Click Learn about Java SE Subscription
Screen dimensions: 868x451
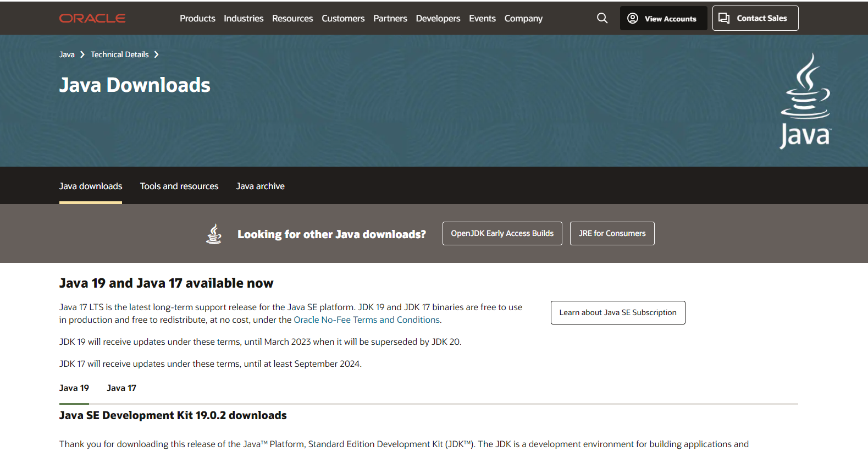pyautogui.click(x=618, y=312)
